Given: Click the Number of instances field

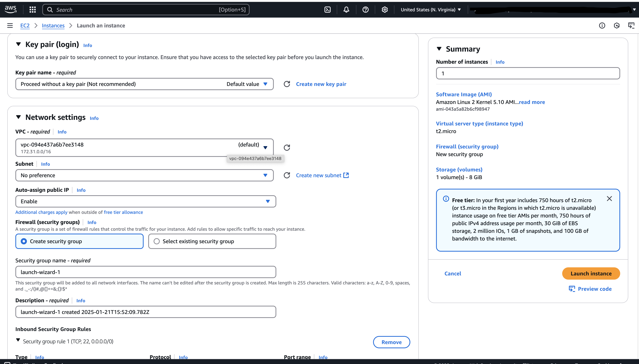Looking at the screenshot, I should tap(528, 73).
